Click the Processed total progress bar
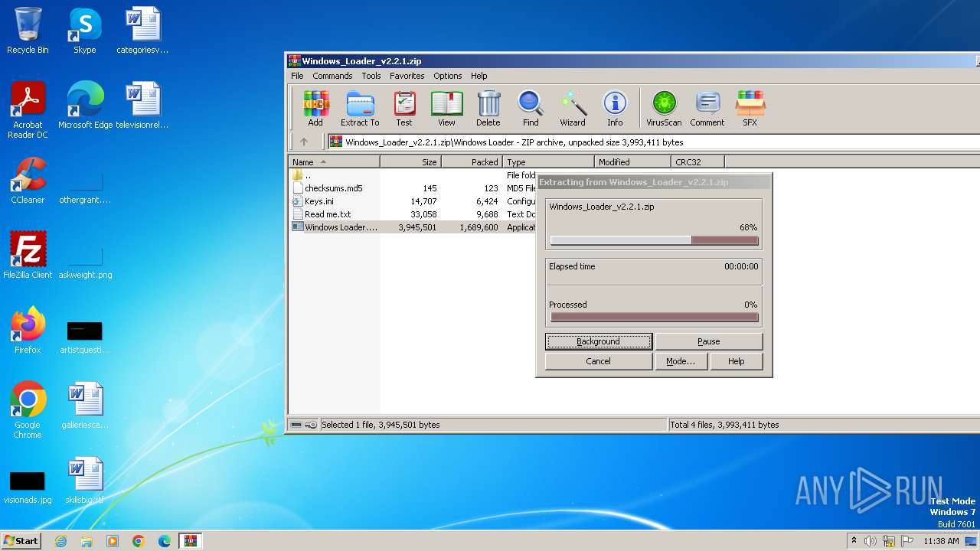The width and height of the screenshot is (980, 551). (654, 317)
